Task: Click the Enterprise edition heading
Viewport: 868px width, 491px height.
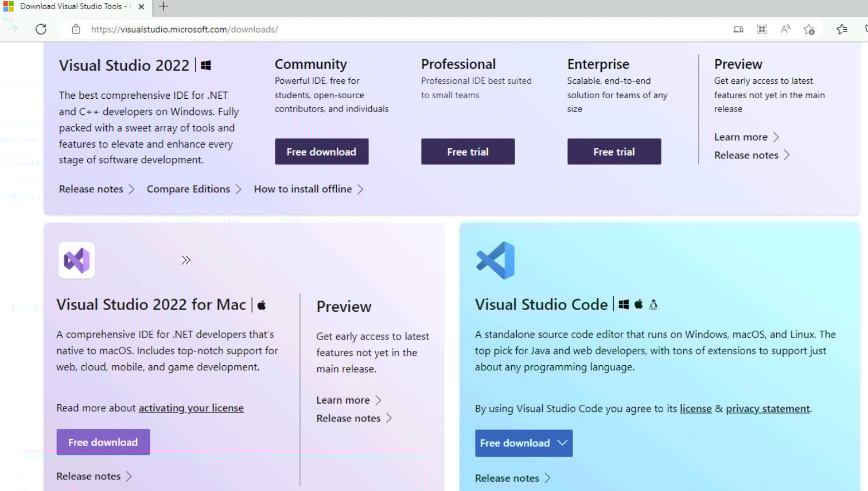Action: (598, 64)
